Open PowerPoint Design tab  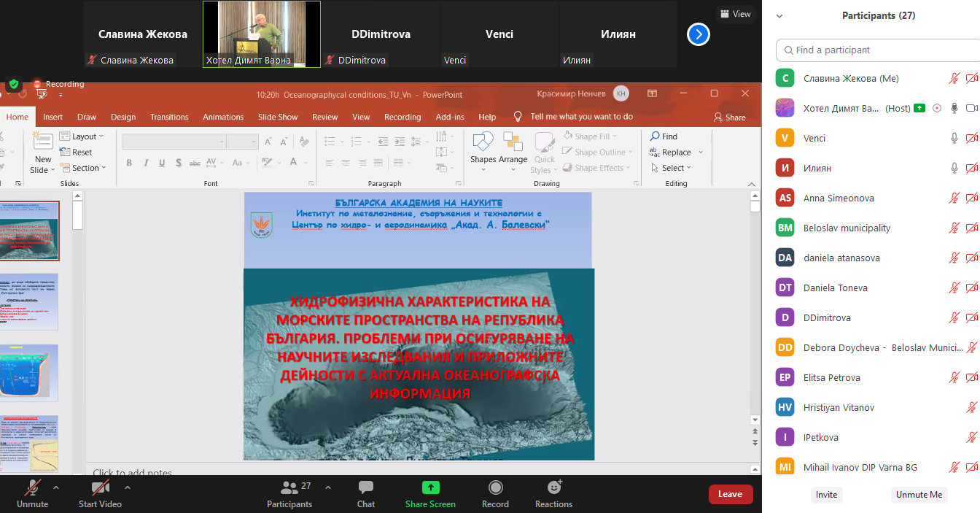(x=123, y=117)
